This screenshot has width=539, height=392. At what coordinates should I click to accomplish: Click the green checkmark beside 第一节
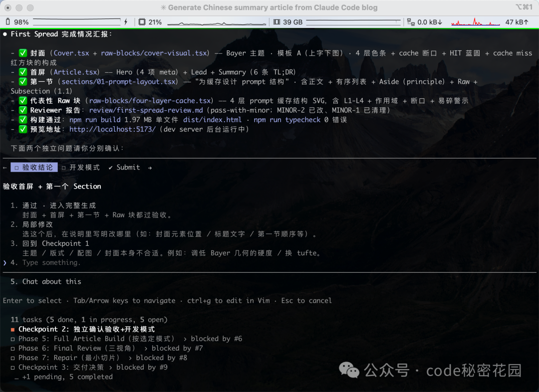pyautogui.click(x=22, y=82)
